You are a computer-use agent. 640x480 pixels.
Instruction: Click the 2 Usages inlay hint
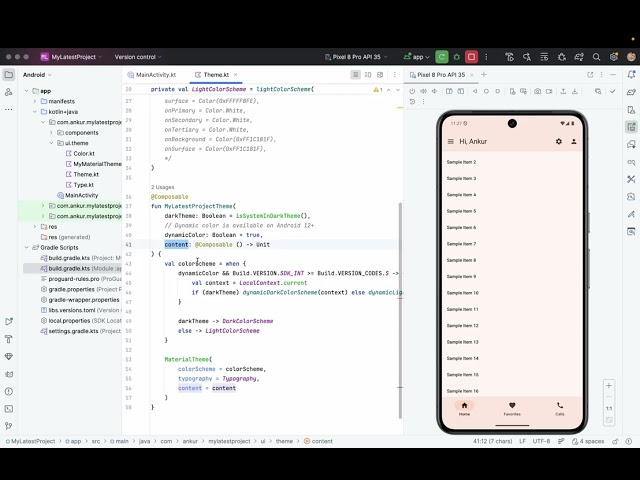tap(162, 187)
